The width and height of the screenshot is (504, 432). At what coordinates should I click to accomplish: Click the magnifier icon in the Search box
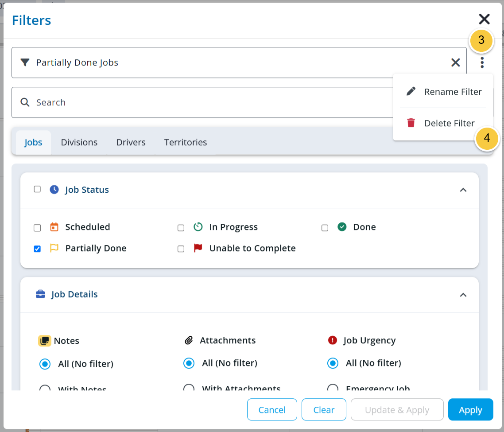pyautogui.click(x=25, y=102)
